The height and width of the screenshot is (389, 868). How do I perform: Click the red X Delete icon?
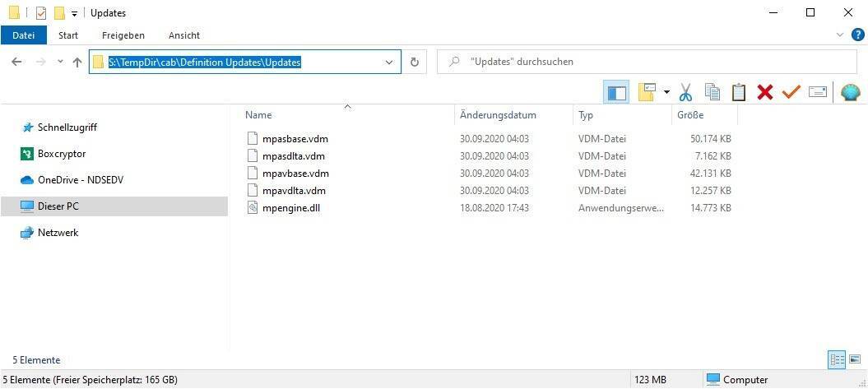click(x=765, y=92)
